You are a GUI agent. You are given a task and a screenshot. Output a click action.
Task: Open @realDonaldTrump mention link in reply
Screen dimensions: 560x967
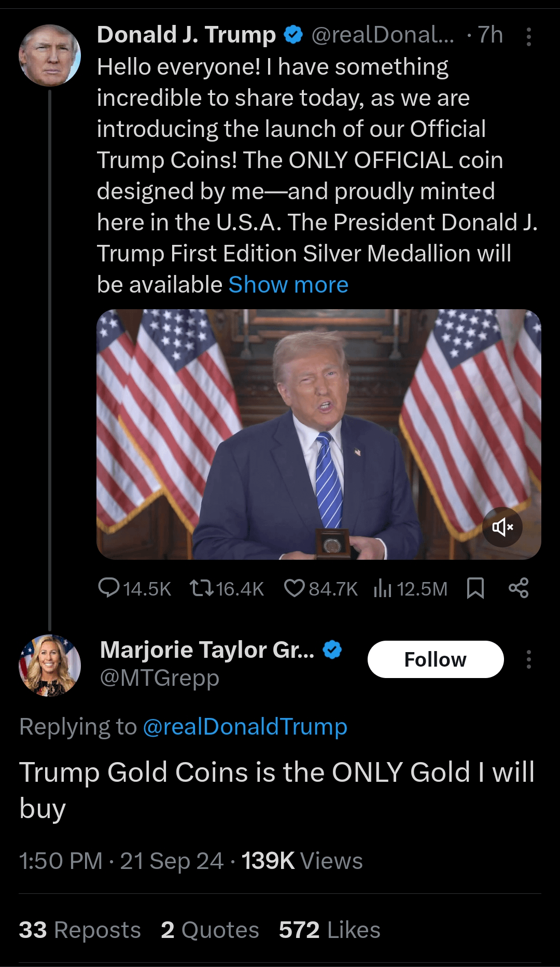coord(245,727)
